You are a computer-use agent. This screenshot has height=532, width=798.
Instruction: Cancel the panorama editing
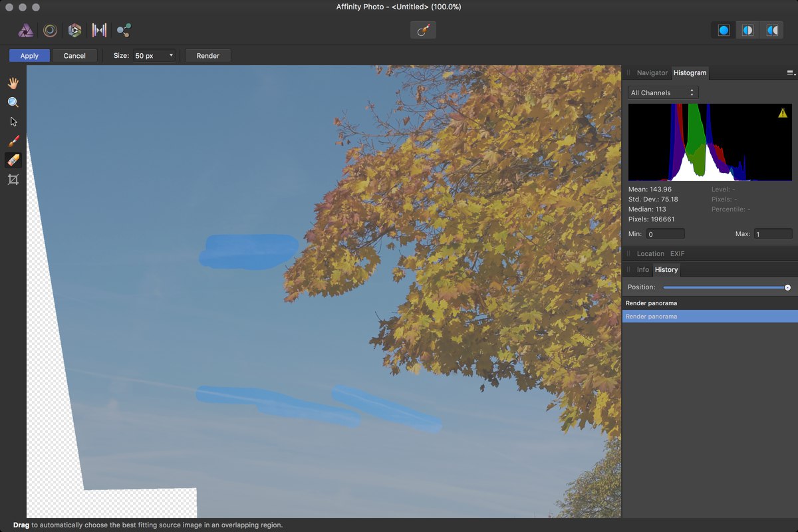coord(74,56)
